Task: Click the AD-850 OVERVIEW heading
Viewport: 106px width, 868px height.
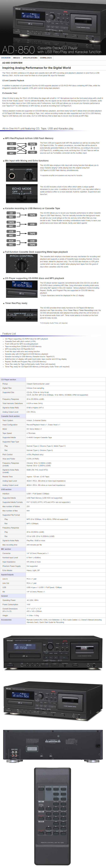Action: pyautogui.click(x=12, y=63)
